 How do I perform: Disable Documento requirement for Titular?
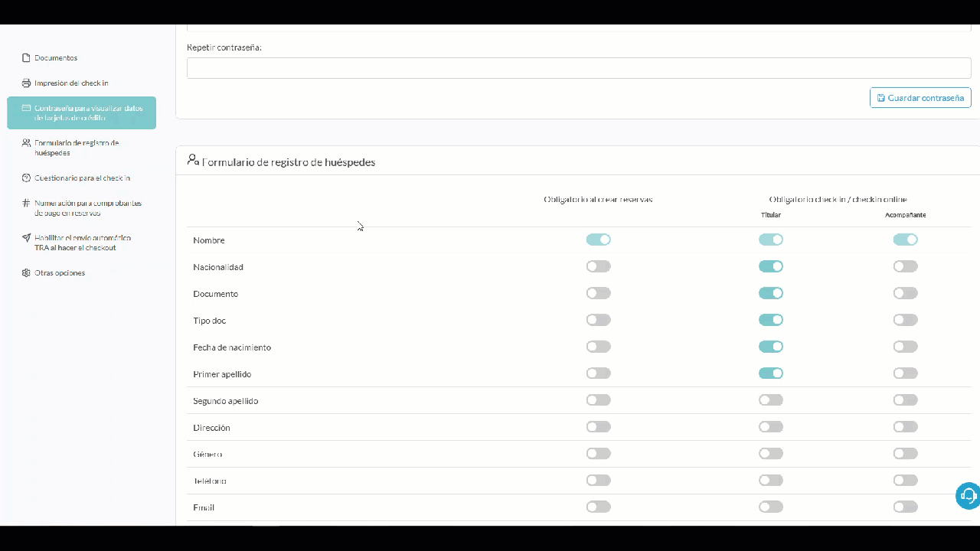coord(770,293)
